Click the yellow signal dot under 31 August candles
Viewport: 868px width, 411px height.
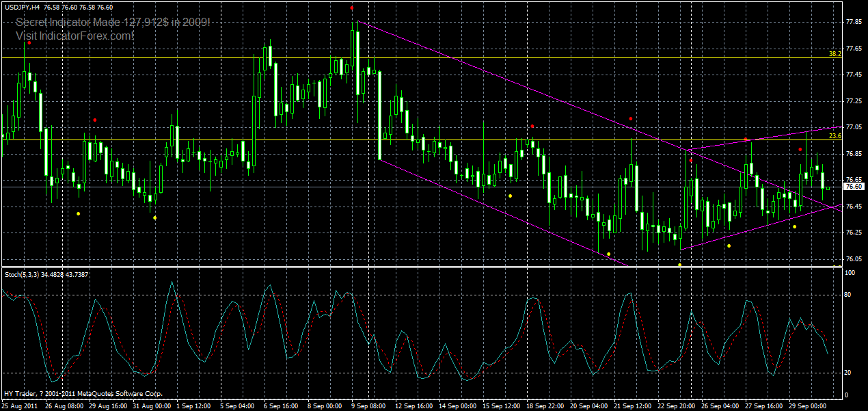155,217
